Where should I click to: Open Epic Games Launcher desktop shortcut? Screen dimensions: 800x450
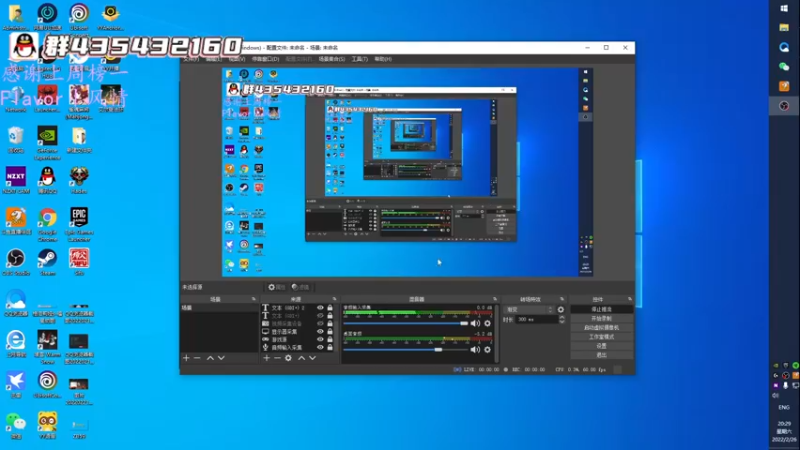pyautogui.click(x=79, y=224)
